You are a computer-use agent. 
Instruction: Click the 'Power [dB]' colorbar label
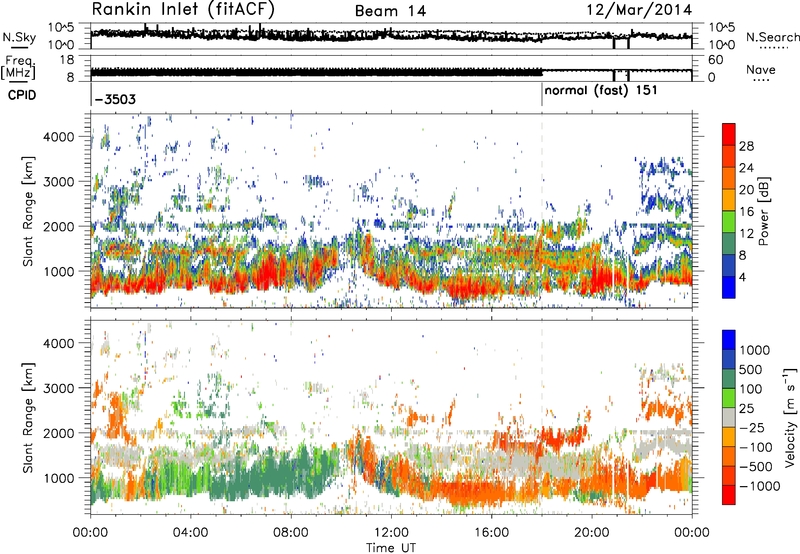point(763,211)
